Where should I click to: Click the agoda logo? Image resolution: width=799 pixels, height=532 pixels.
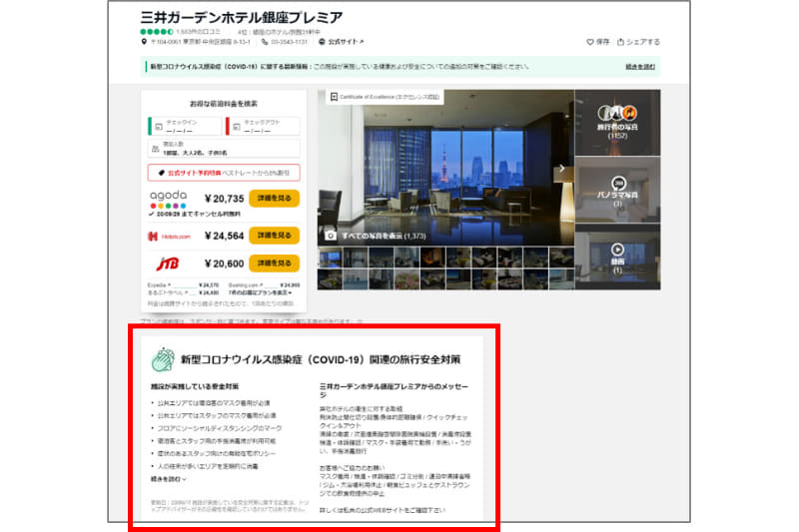tap(168, 199)
